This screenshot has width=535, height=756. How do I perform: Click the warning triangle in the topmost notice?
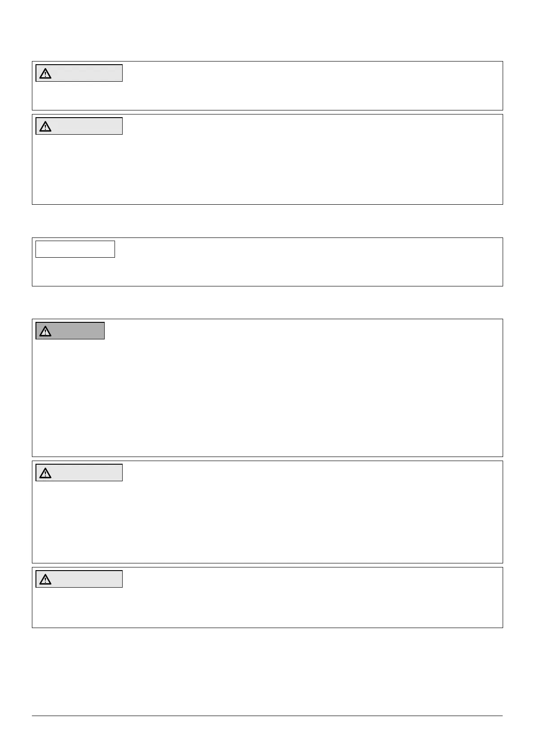point(45,74)
